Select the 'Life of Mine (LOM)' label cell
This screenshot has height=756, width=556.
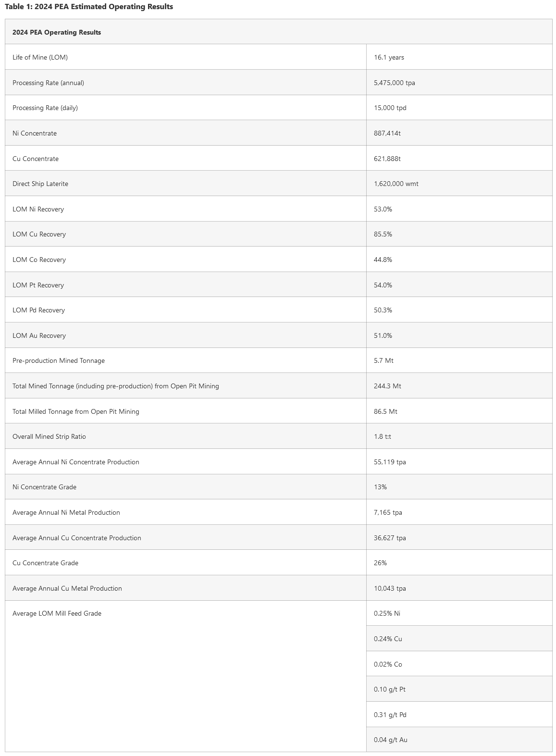(x=40, y=57)
